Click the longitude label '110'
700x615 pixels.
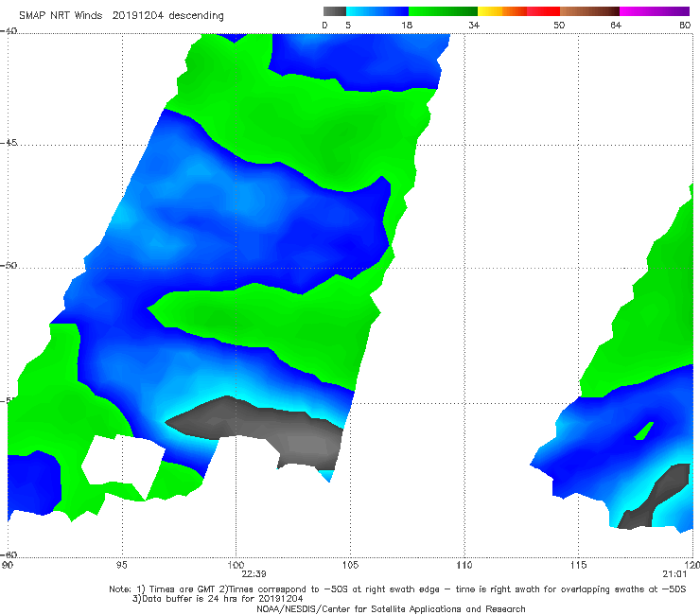pos(464,566)
